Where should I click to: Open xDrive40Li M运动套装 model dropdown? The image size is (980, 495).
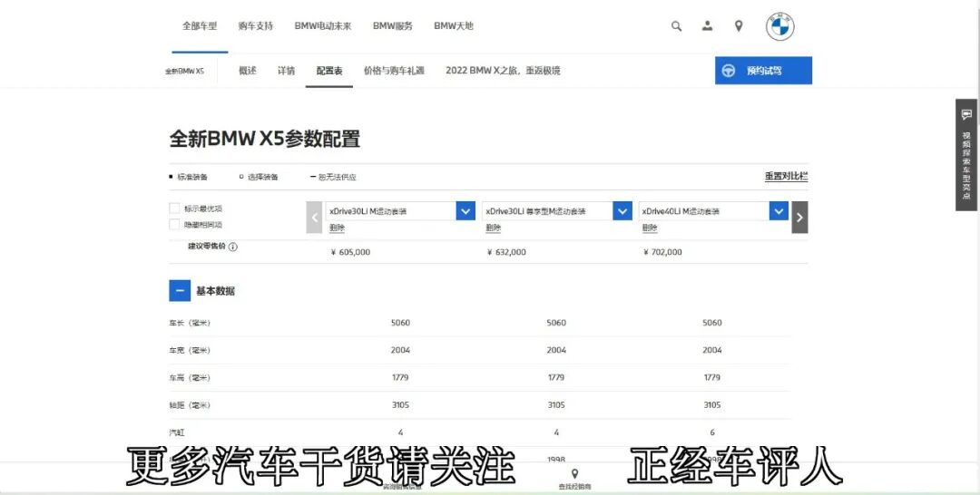click(x=779, y=211)
